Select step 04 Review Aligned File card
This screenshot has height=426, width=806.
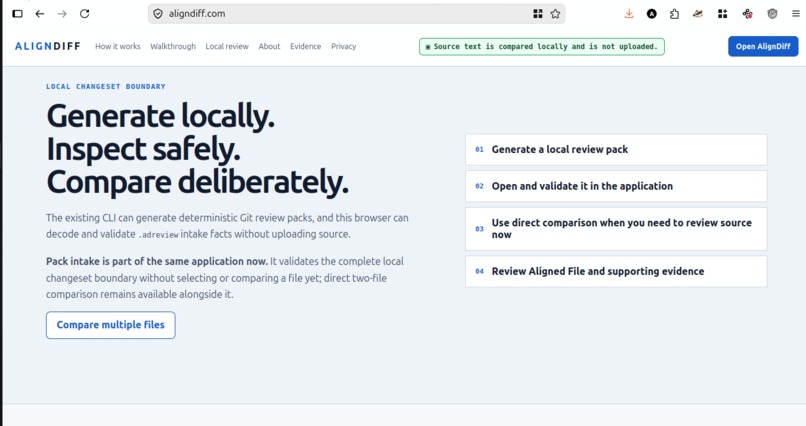pyautogui.click(x=616, y=271)
